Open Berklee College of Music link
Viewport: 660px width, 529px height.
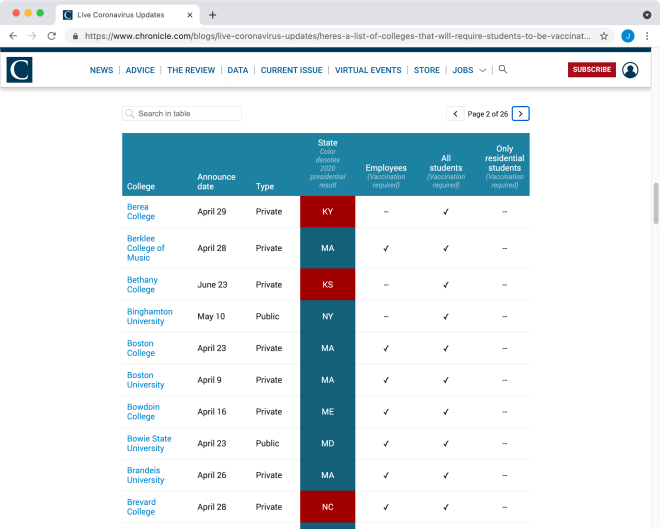(x=146, y=248)
